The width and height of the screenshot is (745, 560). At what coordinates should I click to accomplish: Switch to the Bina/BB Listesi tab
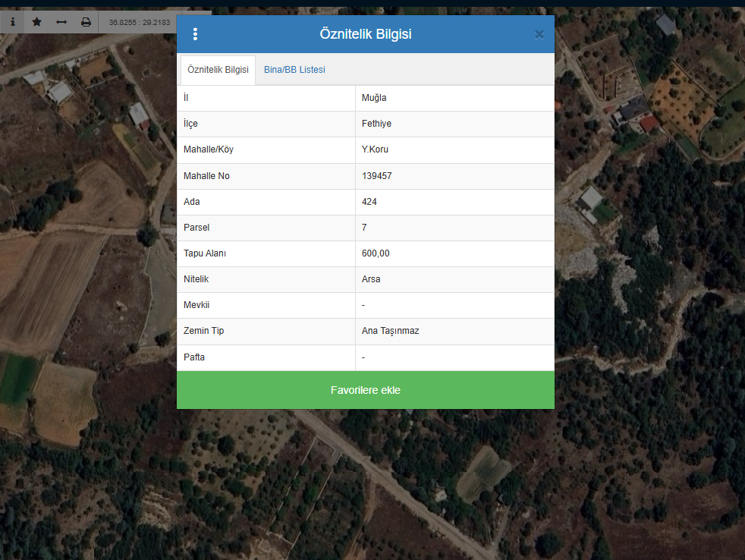[294, 70]
